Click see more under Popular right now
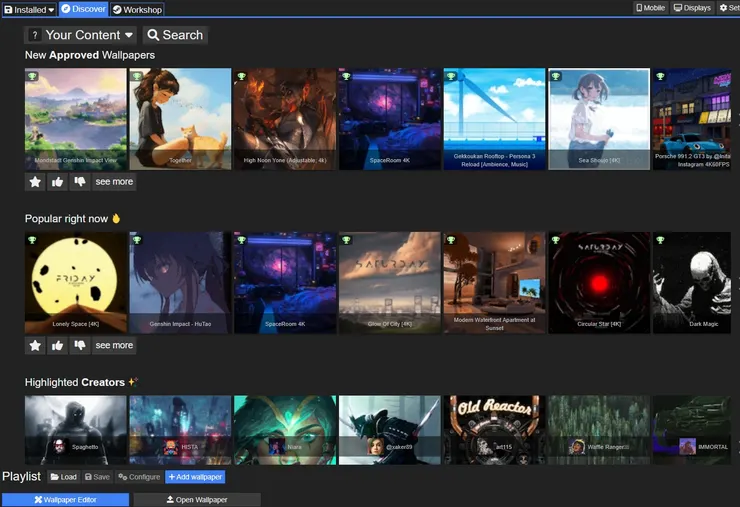The width and height of the screenshot is (740, 507). [x=114, y=345]
